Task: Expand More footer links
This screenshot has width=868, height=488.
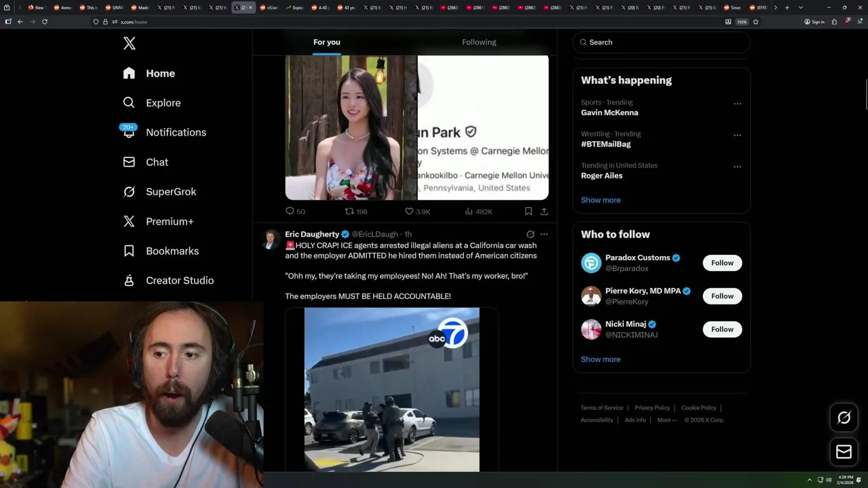Action: click(x=667, y=420)
